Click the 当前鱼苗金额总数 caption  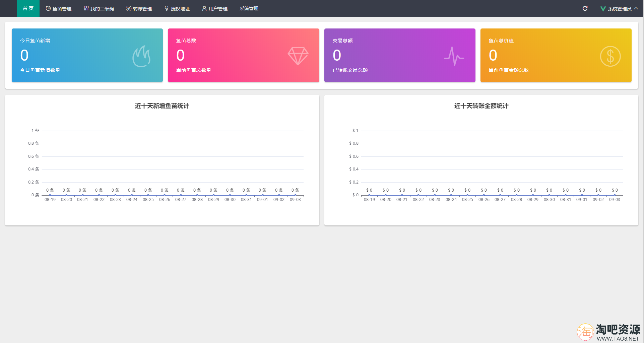coord(509,70)
